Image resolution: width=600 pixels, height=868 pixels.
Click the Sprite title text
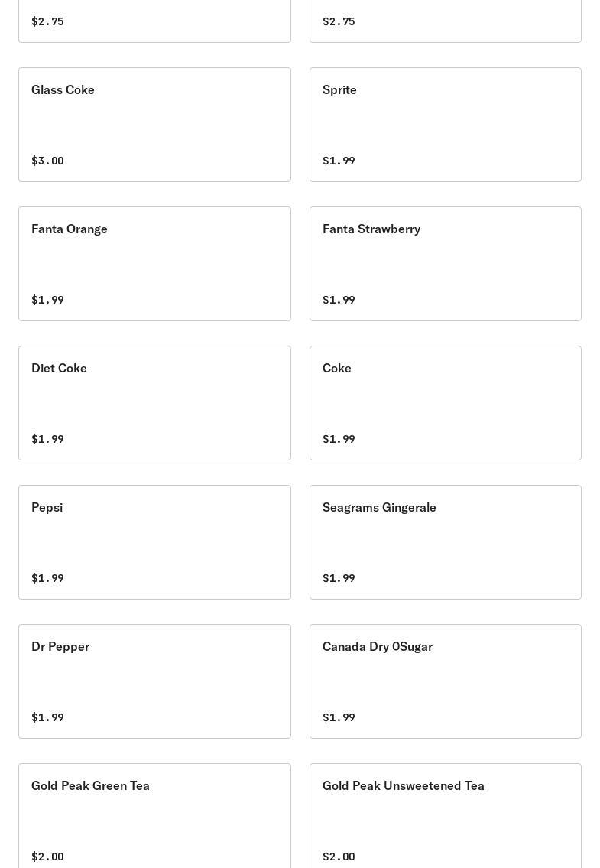click(x=339, y=89)
